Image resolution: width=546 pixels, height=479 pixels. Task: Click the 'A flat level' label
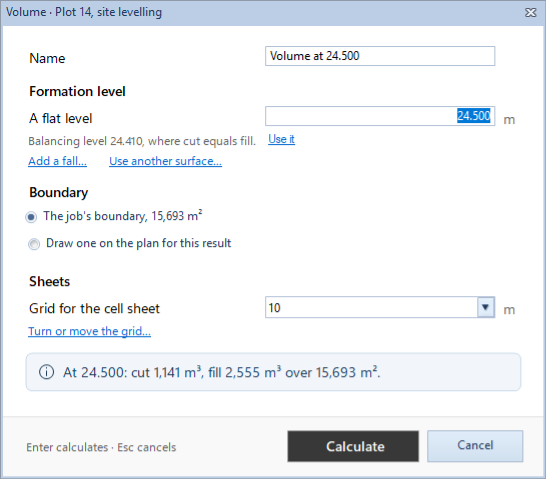click(61, 119)
